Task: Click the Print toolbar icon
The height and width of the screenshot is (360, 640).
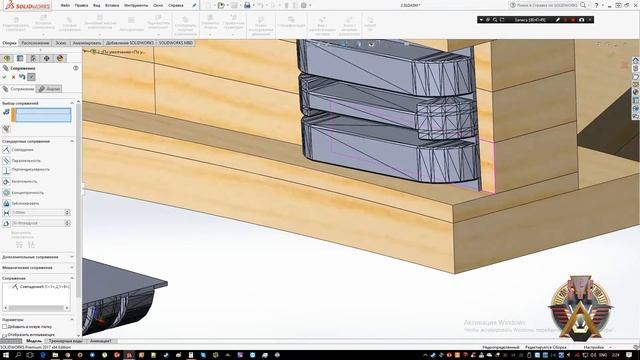Action: pyautogui.click(x=247, y=5)
